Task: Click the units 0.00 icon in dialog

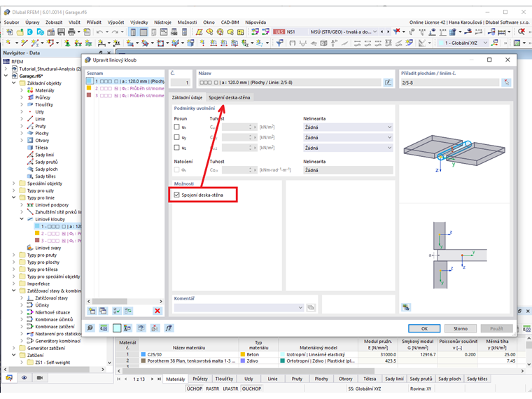Action: (104, 328)
